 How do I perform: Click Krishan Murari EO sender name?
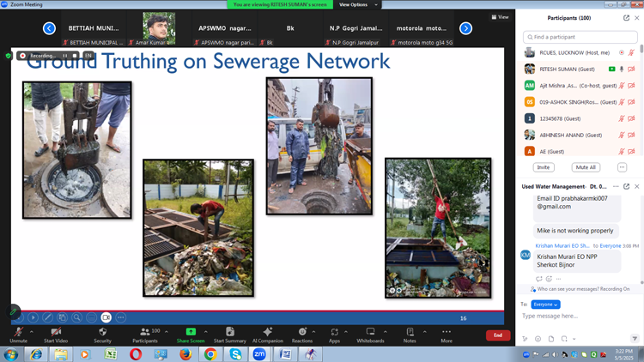coord(562,246)
